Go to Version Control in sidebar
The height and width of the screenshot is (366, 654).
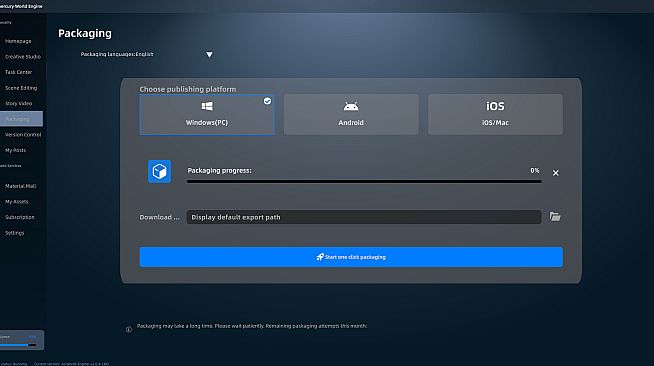(23, 135)
